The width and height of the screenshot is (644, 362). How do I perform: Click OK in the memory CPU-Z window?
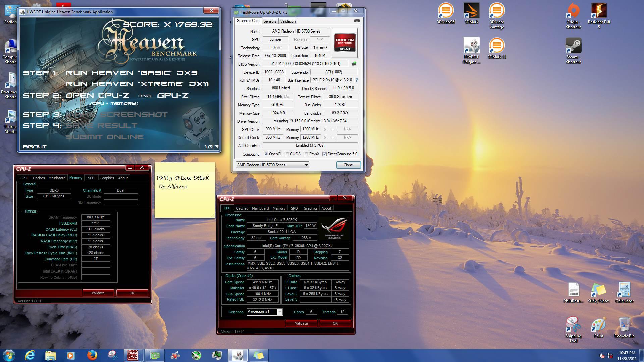[132, 293]
